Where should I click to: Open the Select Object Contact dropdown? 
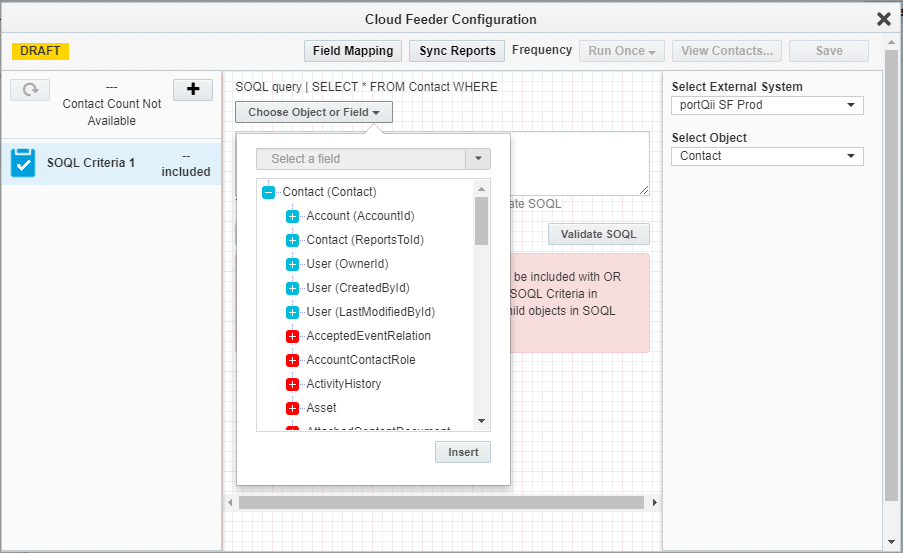766,156
